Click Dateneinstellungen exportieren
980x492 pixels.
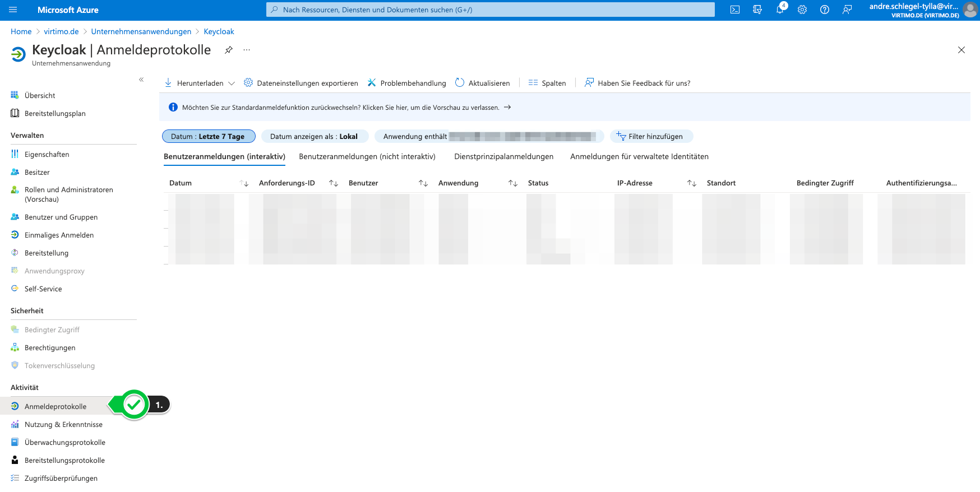301,83
